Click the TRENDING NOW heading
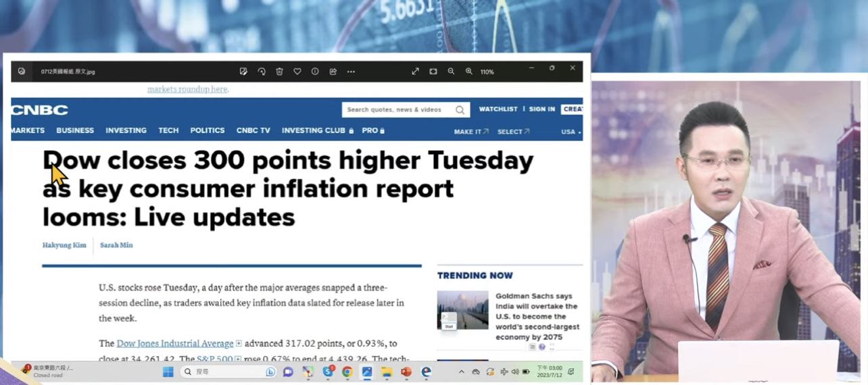This screenshot has height=385, width=868. click(x=475, y=276)
